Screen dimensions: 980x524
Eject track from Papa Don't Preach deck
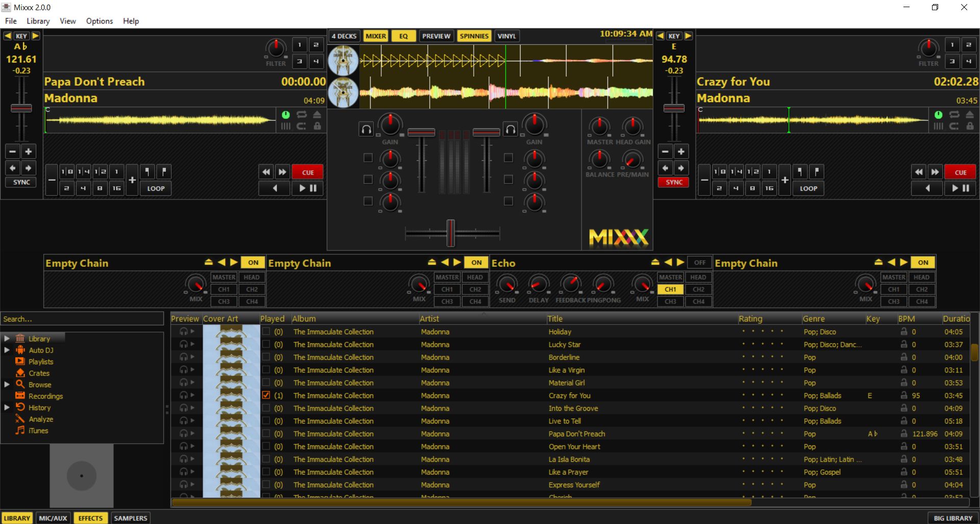[x=317, y=115]
